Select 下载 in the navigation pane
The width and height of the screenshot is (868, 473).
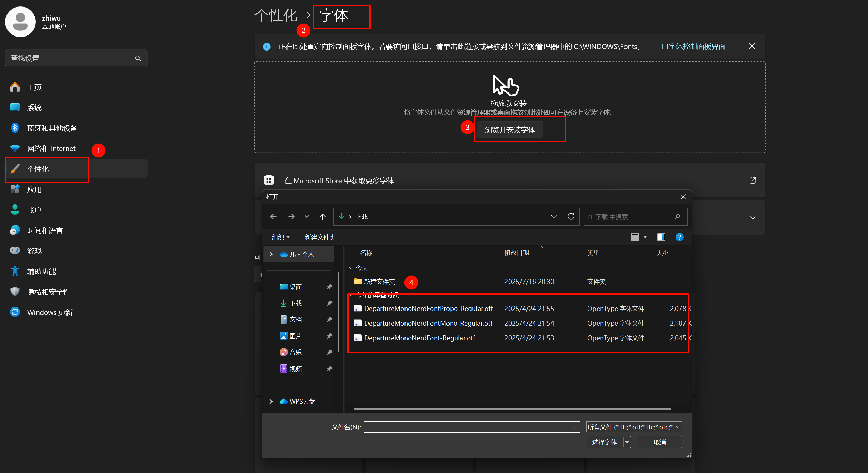click(295, 303)
